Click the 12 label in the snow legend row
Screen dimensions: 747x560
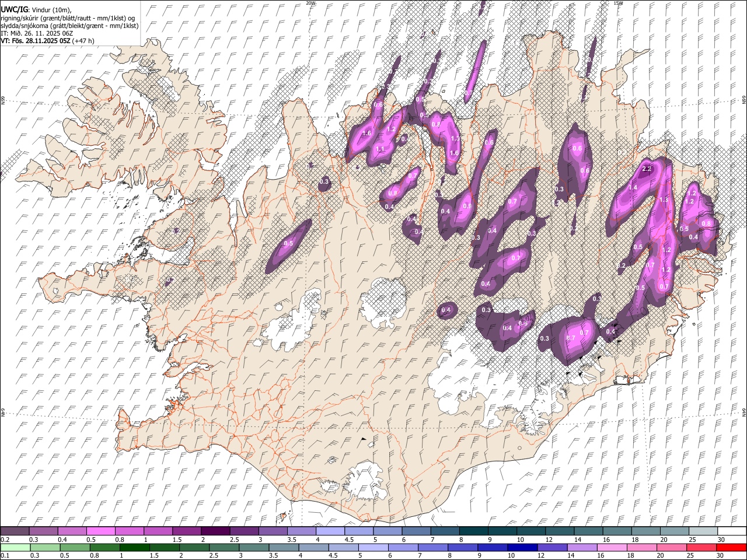pos(548,540)
